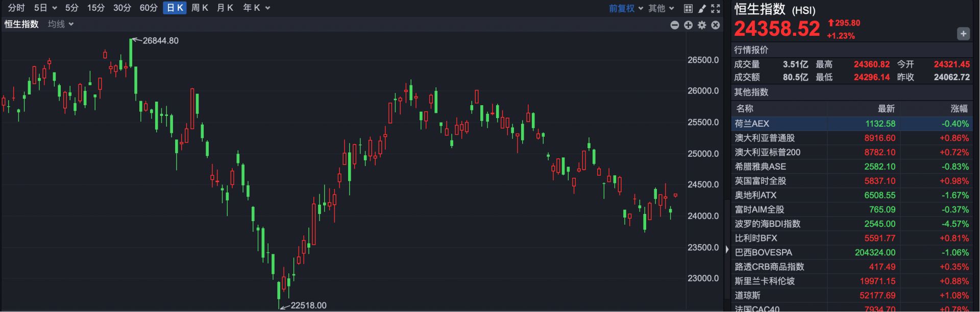The image size is (980, 312).
Task: Zoom in chart with plus icon
Action: pos(689,25)
